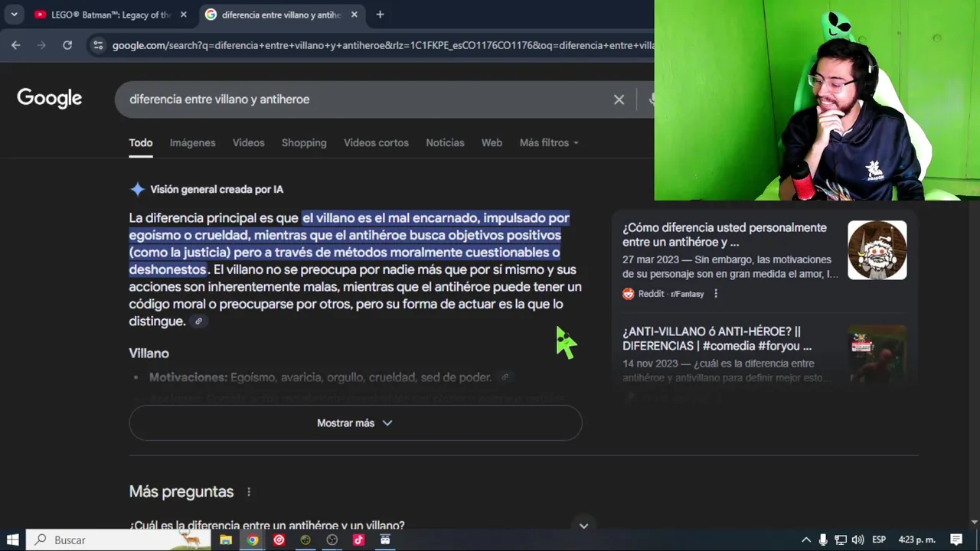Close the LEGO Batman YouTube tab
This screenshot has height=551, width=980.
[x=183, y=15]
